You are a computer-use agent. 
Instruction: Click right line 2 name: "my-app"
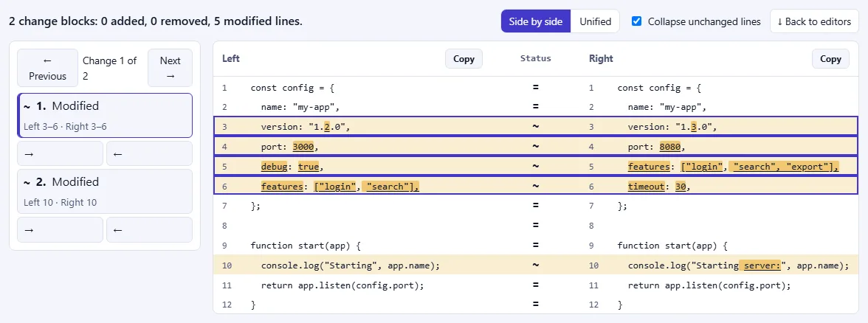(667, 108)
